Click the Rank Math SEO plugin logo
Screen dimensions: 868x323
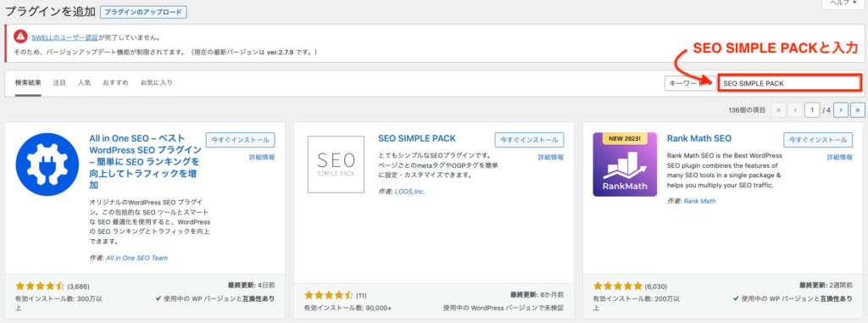(625, 164)
